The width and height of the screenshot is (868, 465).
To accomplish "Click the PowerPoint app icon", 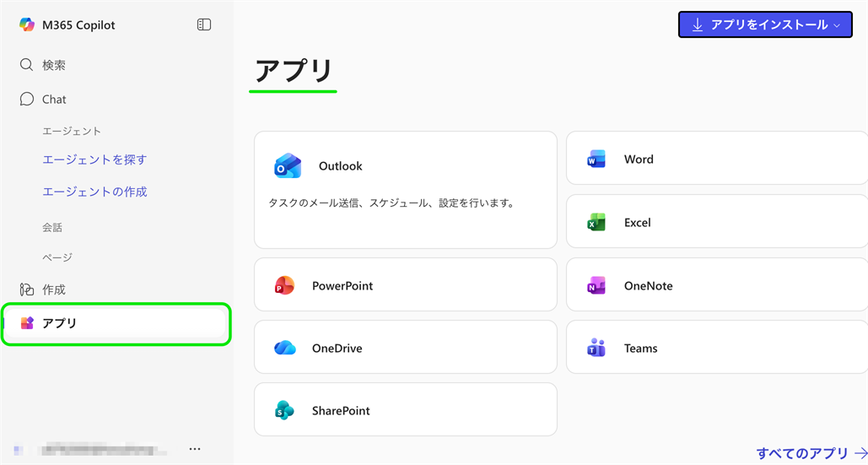I will [x=285, y=286].
